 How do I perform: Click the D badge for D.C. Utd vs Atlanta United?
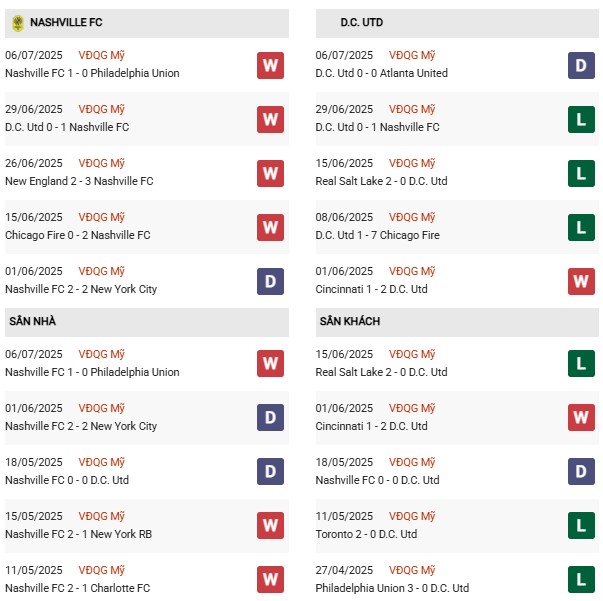tap(581, 65)
